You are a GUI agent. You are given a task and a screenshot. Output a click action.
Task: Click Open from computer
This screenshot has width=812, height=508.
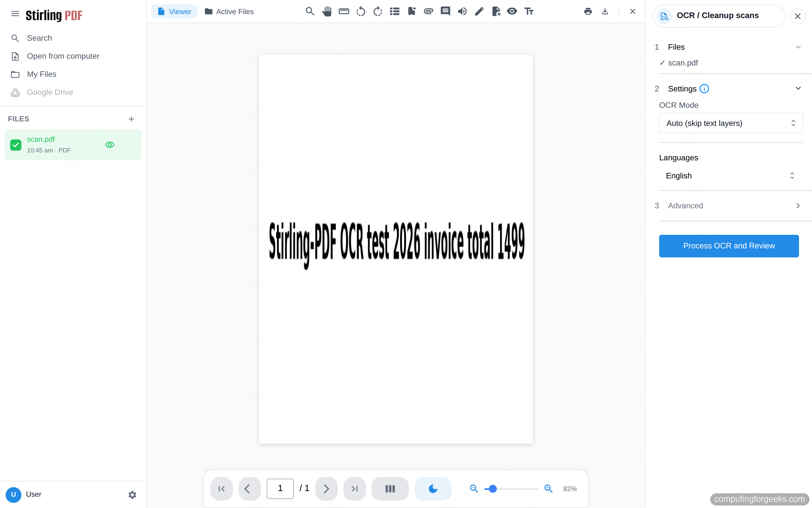63,56
